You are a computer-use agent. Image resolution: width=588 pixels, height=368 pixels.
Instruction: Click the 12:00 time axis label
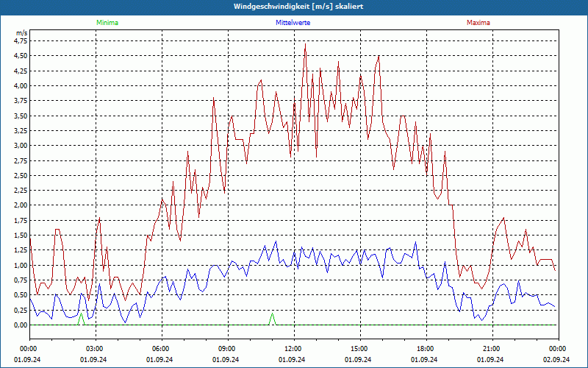[292, 349]
